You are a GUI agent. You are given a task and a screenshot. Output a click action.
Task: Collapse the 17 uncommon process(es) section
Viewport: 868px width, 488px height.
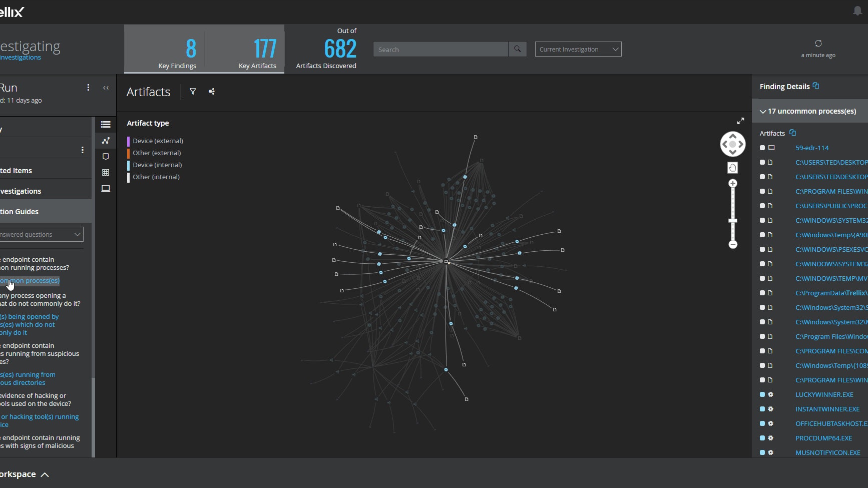(763, 112)
